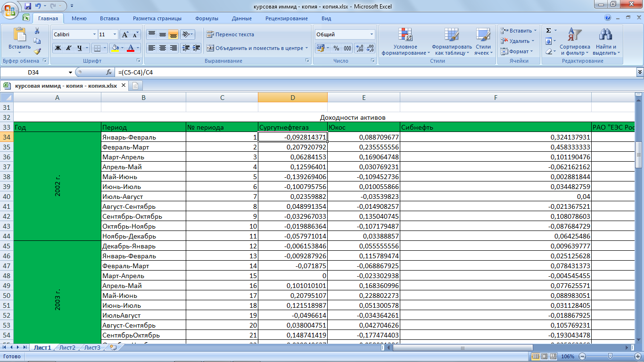
Task: Apply percent style format
Action: [x=336, y=48]
